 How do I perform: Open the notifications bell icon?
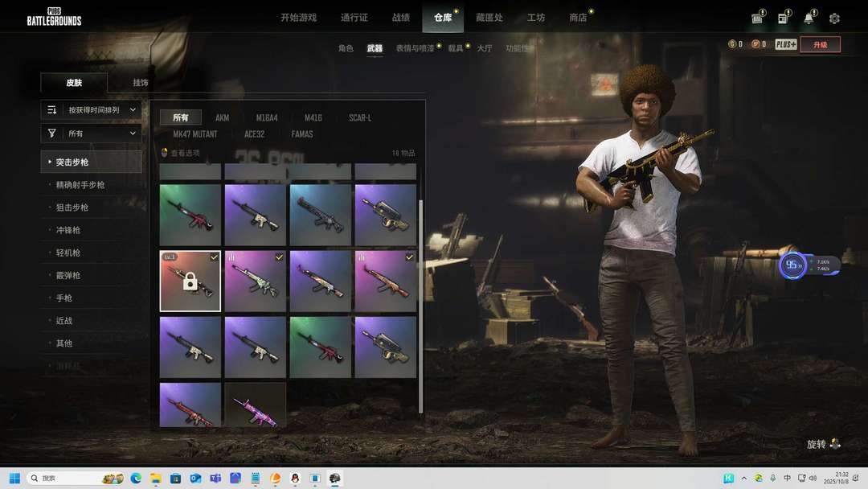coord(808,18)
